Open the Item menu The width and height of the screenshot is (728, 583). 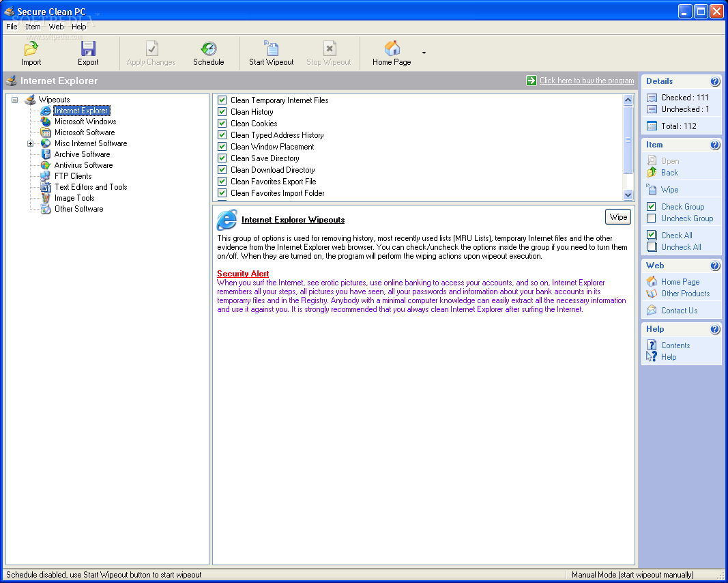[x=33, y=27]
